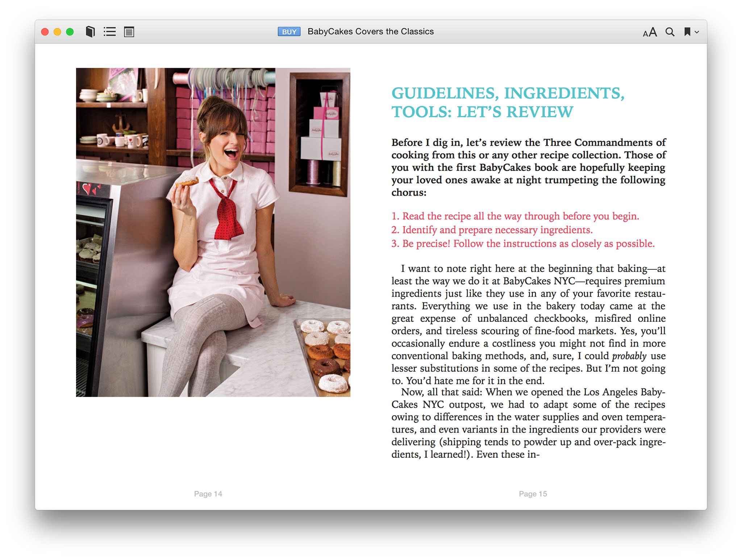Image resolution: width=742 pixels, height=560 pixels.
Task: Minimize the iBooks window
Action: 57,32
